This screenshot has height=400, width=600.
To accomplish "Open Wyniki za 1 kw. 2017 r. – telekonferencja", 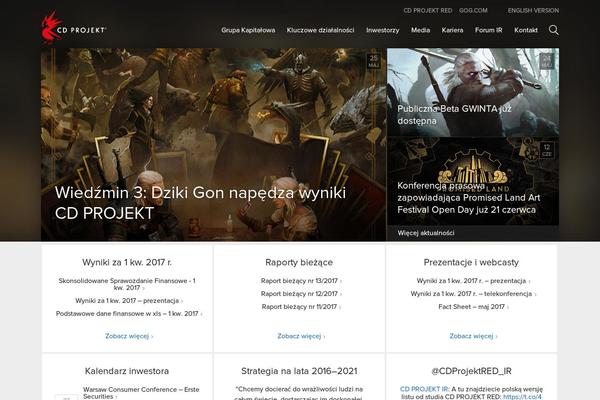I will [473, 294].
